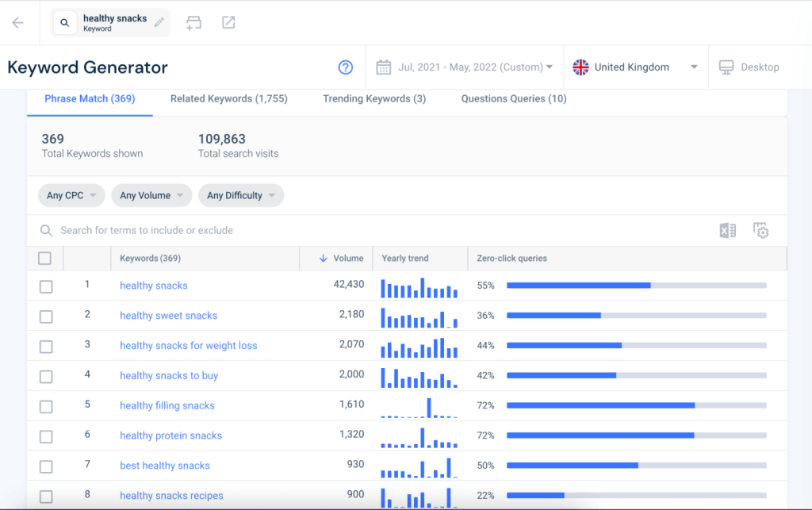Click the 42,430 volume value
The width and height of the screenshot is (812, 510).
[349, 284]
